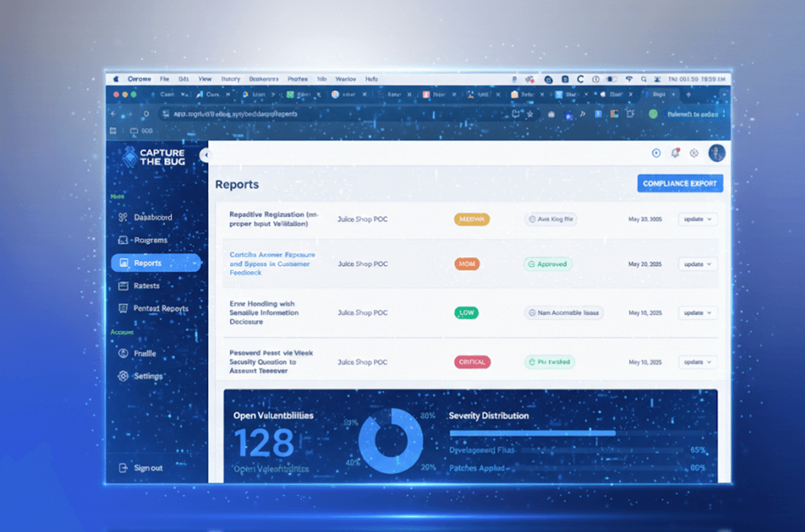Click the status chip in the LOW row
Image resolution: width=805 pixels, height=532 pixels.
(563, 313)
